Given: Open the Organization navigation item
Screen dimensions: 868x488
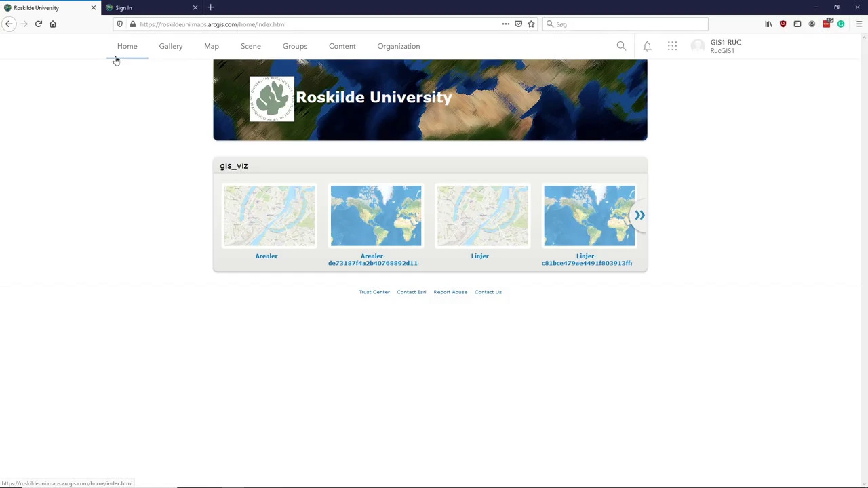Looking at the screenshot, I should coord(399,46).
